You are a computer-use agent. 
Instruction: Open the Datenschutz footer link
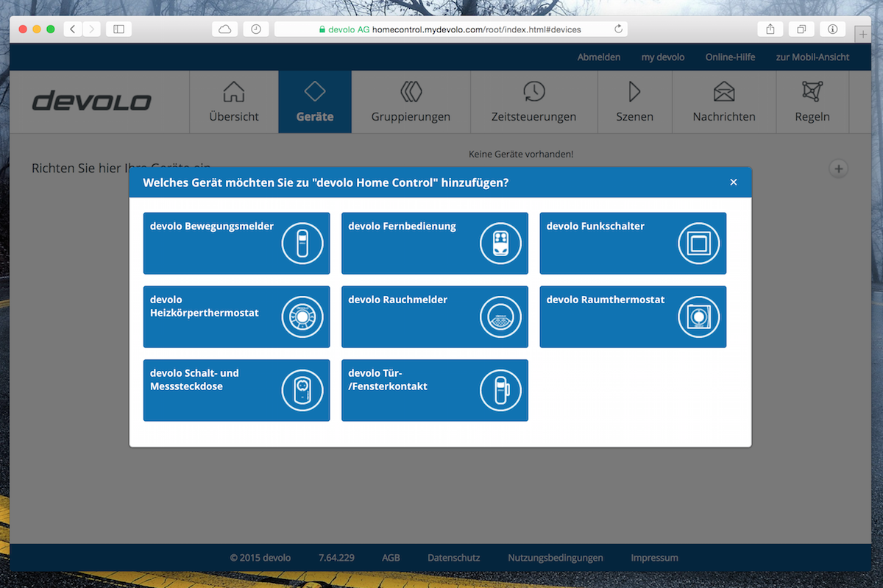(x=454, y=558)
